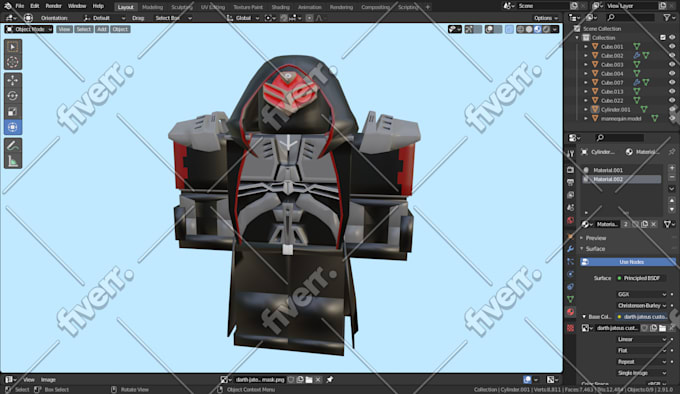Open the Render properties tab
This screenshot has height=394, width=680.
tap(570, 170)
